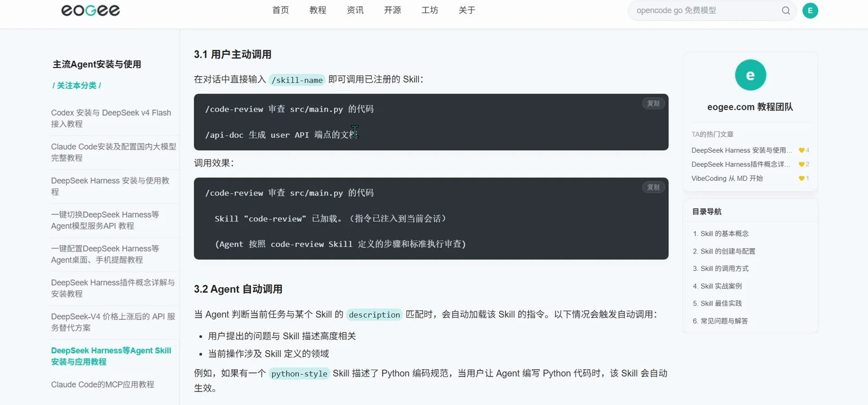The width and height of the screenshot is (868, 405).
Task: Jump to 1. Skill 的基本概念
Action: (720, 233)
